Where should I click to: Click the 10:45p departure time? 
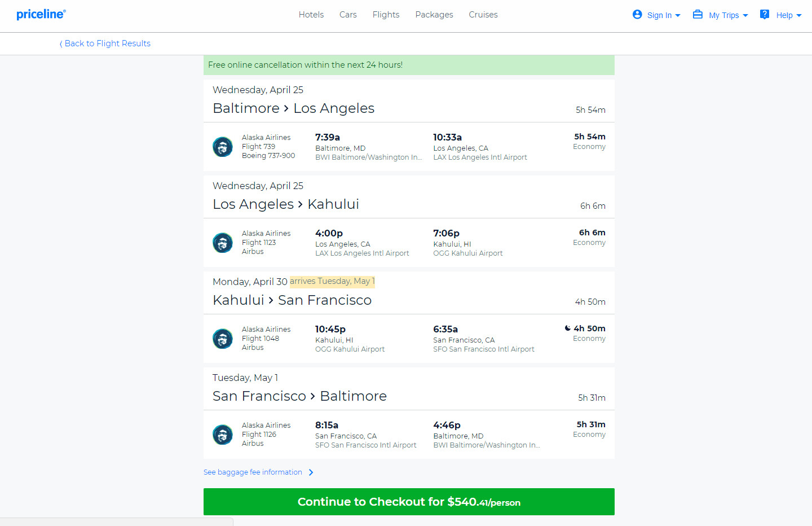point(330,329)
